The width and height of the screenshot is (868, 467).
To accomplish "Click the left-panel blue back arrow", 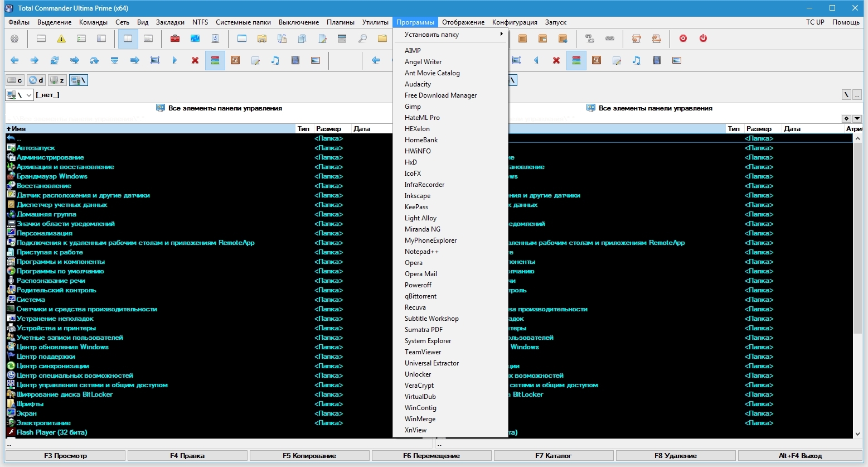I will coord(14,60).
